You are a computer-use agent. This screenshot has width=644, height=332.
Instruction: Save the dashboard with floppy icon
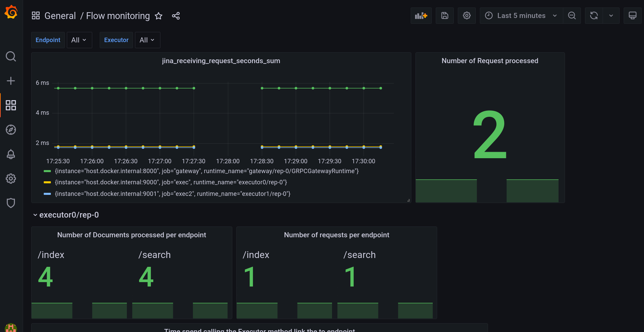click(445, 16)
